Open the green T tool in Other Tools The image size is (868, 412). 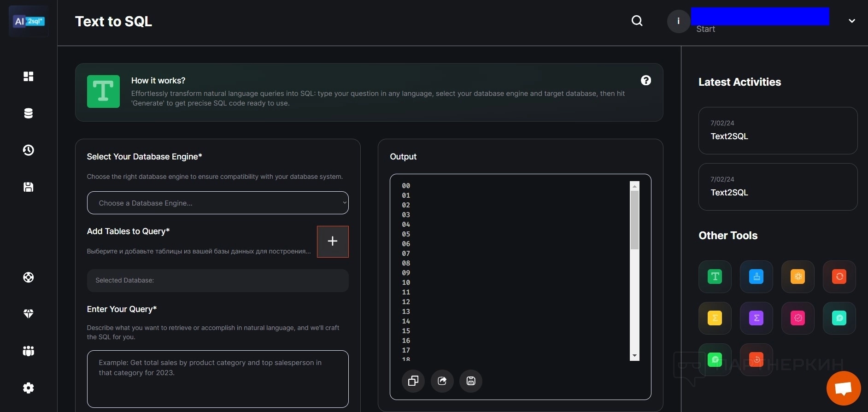point(715,277)
